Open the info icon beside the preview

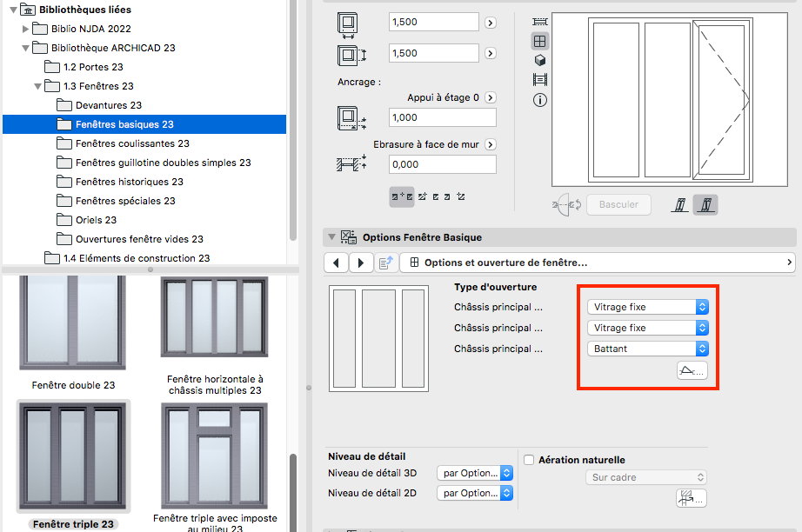pyautogui.click(x=539, y=100)
